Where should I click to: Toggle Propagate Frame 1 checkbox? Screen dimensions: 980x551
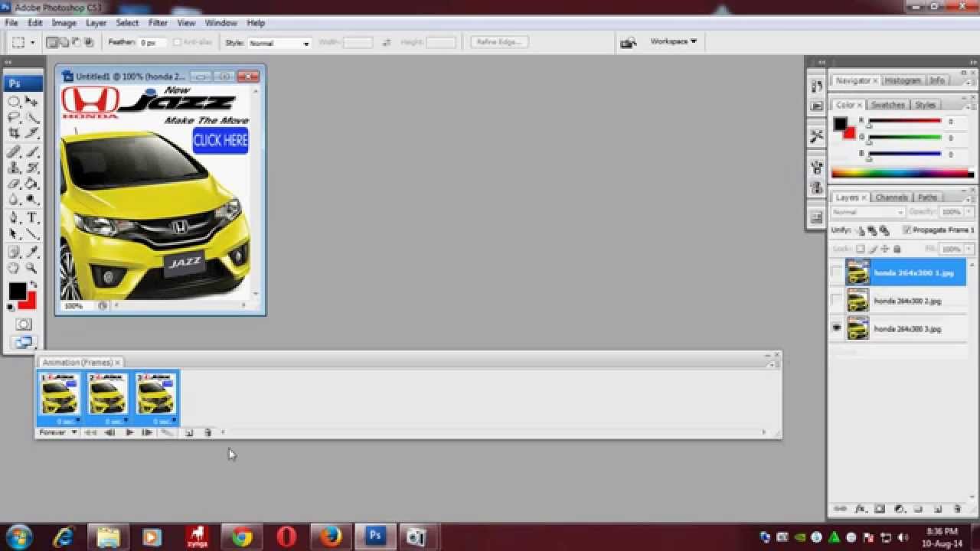907,230
